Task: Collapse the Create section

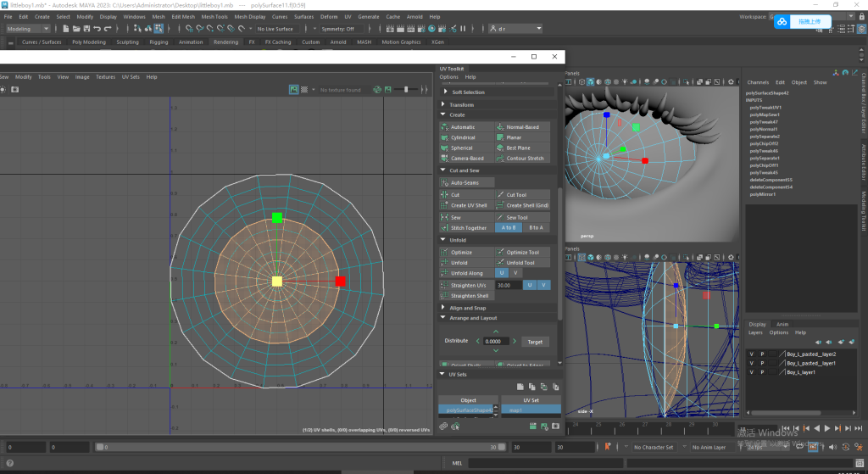Action: pos(442,114)
